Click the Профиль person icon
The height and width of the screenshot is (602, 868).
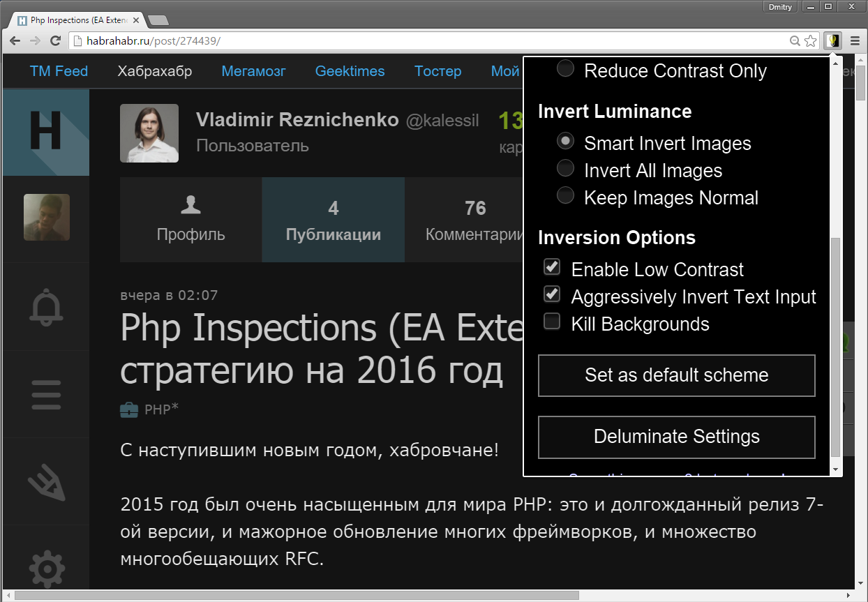(190, 205)
